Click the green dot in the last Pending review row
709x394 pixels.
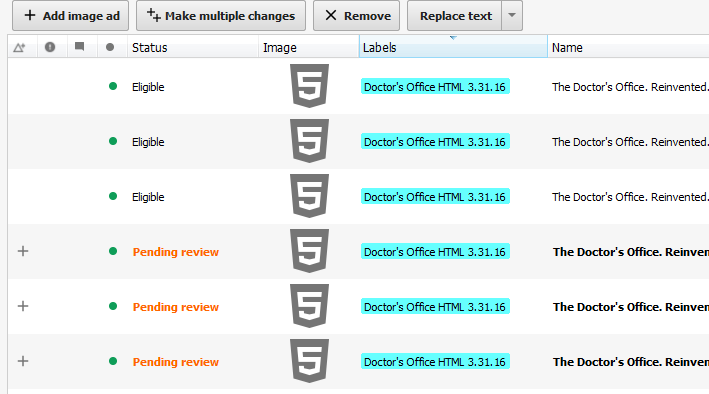click(x=113, y=361)
